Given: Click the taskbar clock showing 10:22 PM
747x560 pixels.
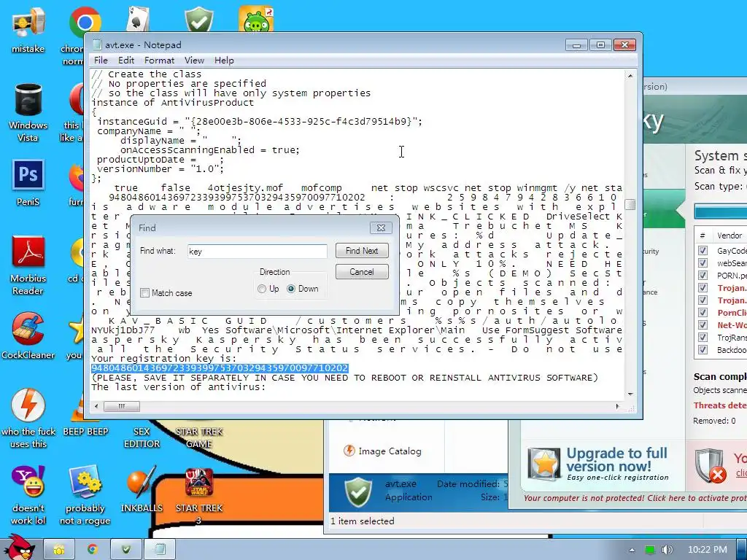Looking at the screenshot, I should point(708,550).
